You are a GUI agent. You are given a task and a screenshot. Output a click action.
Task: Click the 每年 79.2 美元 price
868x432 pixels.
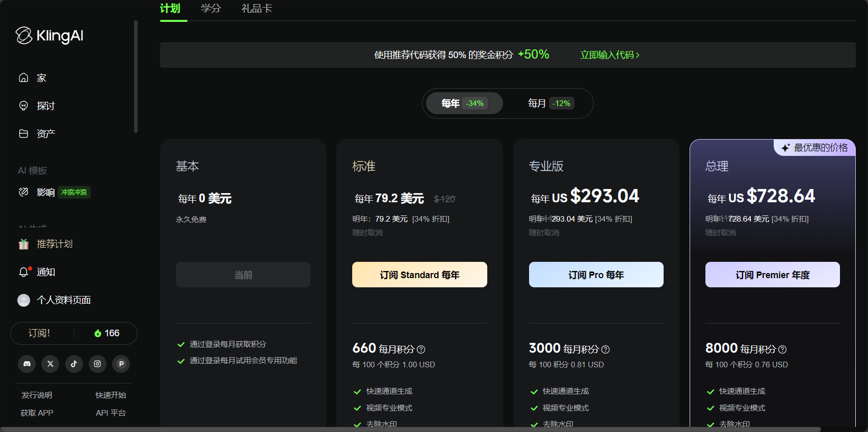389,198
